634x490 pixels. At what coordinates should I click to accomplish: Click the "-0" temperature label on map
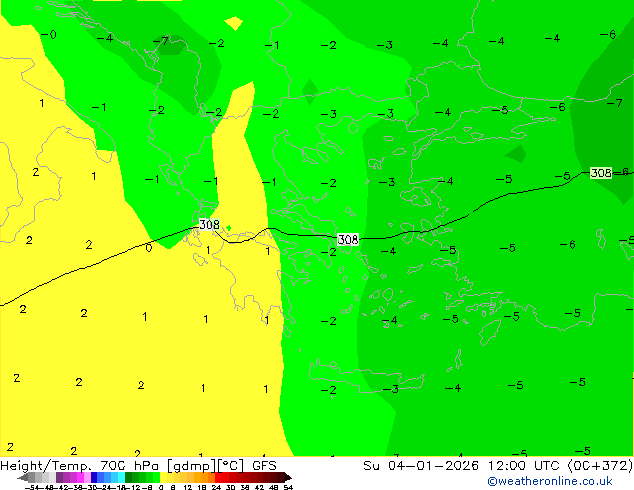tap(49, 35)
